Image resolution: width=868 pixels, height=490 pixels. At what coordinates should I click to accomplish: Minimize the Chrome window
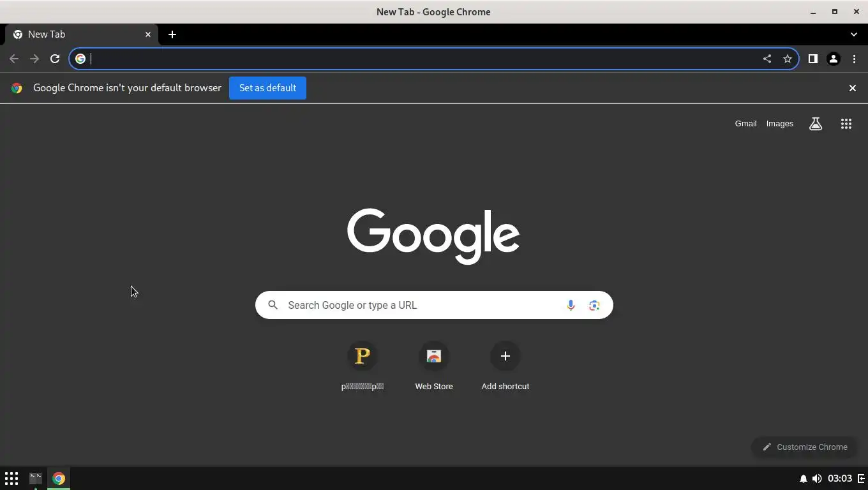pyautogui.click(x=813, y=11)
